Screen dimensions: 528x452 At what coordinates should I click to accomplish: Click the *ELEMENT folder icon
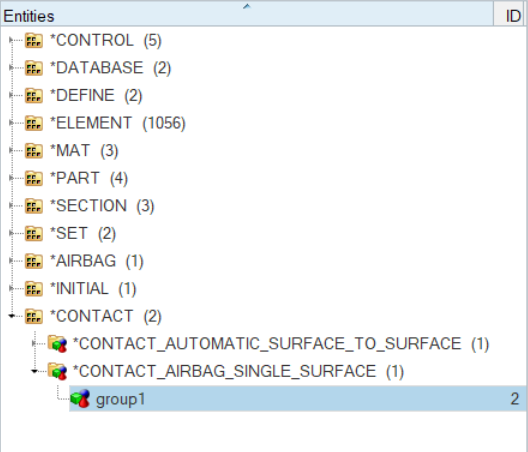pyautogui.click(x=34, y=123)
